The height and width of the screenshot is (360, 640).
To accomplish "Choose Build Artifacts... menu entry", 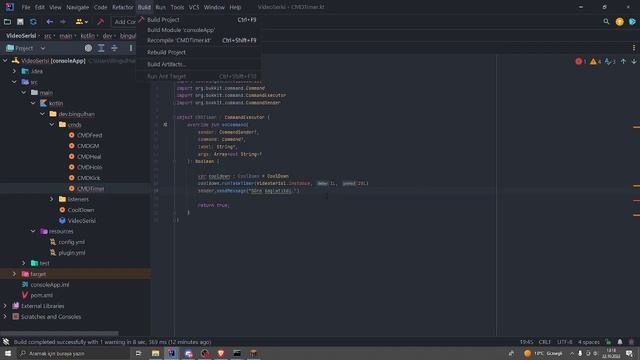I will (199, 64).
